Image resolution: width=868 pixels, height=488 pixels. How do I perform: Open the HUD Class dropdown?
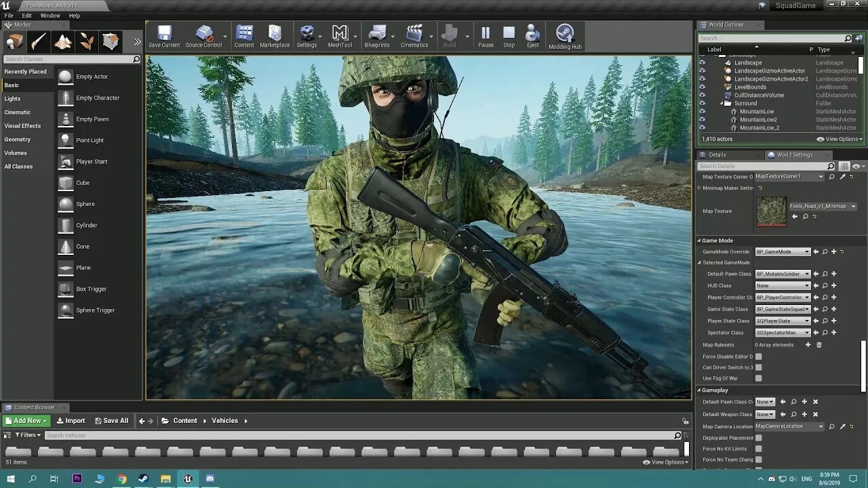coord(783,285)
